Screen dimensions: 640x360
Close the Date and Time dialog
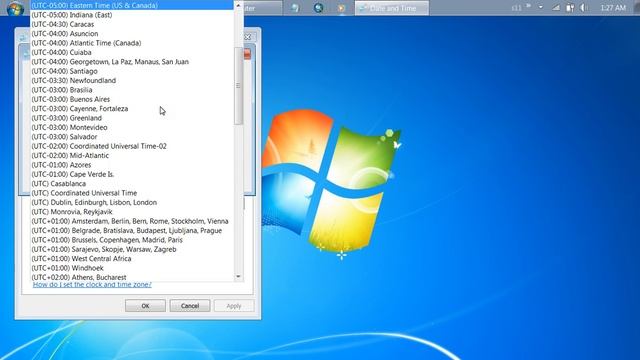[248, 37]
